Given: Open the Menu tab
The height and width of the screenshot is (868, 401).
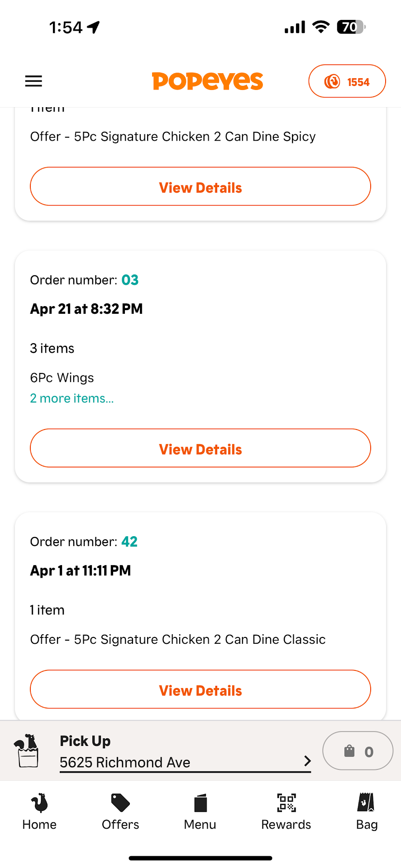Looking at the screenshot, I should coord(200,812).
